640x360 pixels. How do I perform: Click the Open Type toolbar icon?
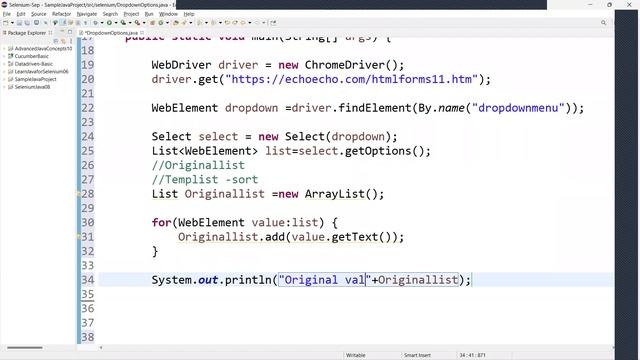(176, 23)
